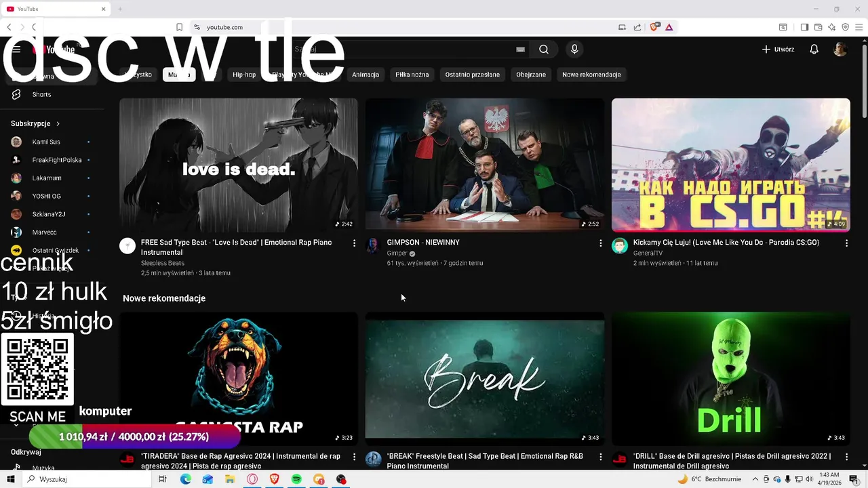Open options menu for TIRADERA video
868x488 pixels.
354,457
